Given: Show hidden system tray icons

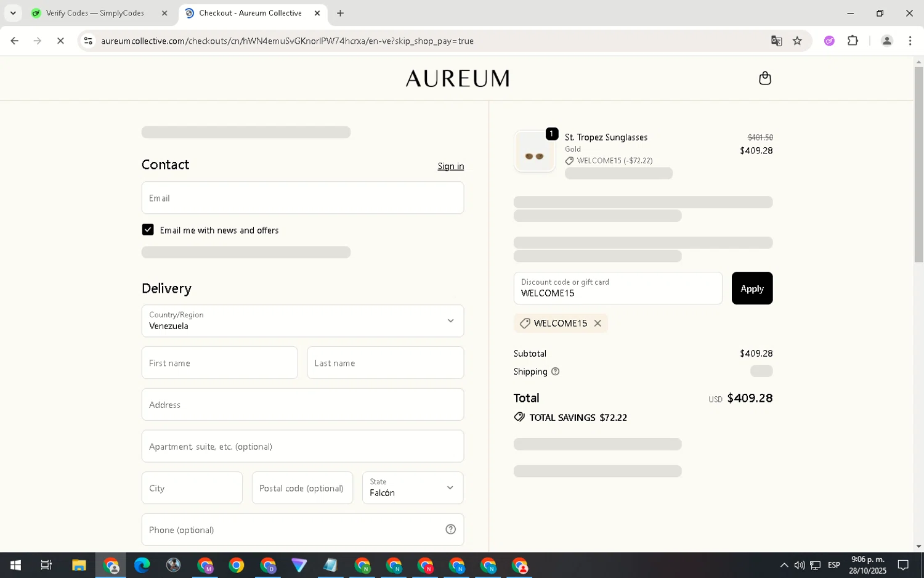Looking at the screenshot, I should point(784,565).
